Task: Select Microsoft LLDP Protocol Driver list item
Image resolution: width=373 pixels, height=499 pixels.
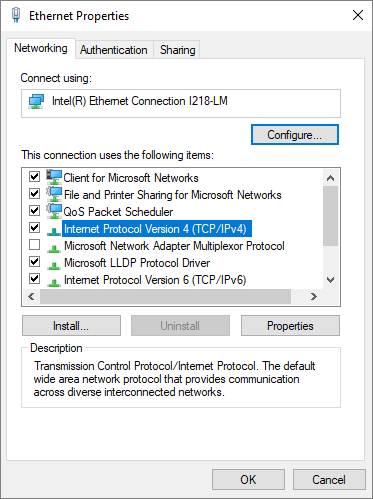Action: [x=137, y=263]
